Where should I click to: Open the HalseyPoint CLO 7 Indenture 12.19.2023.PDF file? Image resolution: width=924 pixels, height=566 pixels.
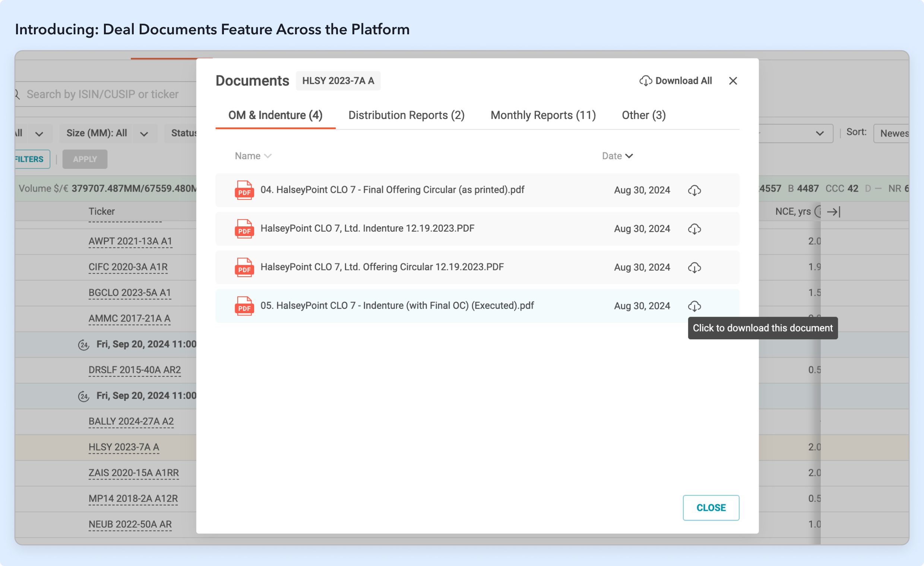[x=367, y=229]
